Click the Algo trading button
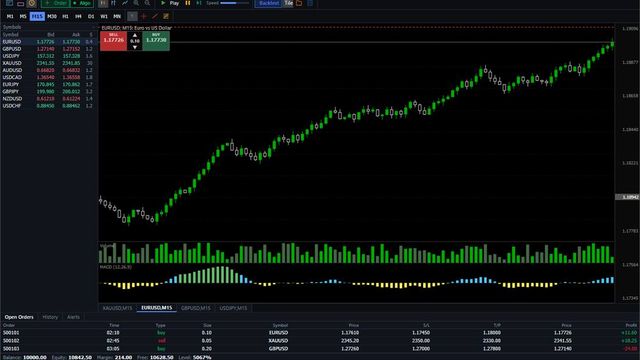640x360 pixels. click(82, 3)
